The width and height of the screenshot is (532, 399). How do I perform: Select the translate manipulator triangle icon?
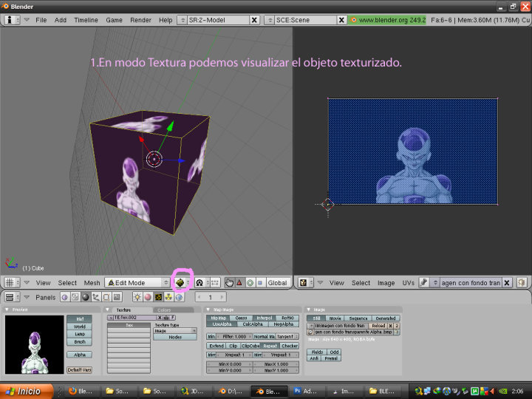tap(239, 282)
